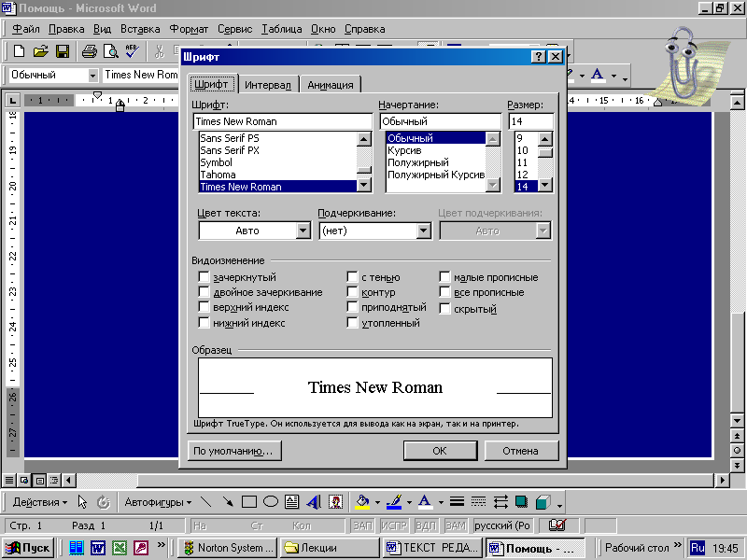The image size is (747, 560).
Task: Open the Цвет текста dropdown
Action: [303, 231]
